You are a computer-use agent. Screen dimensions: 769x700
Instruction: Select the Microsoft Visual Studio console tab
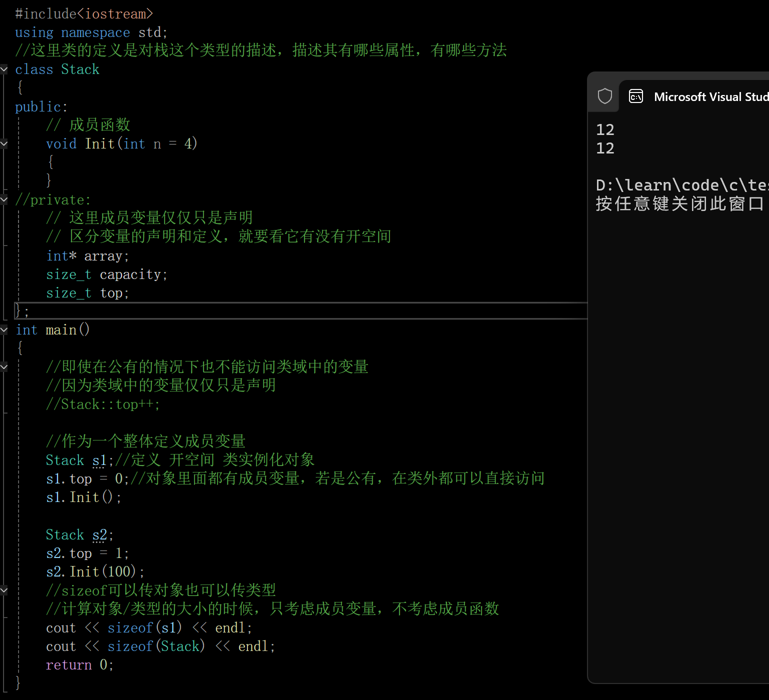(694, 96)
